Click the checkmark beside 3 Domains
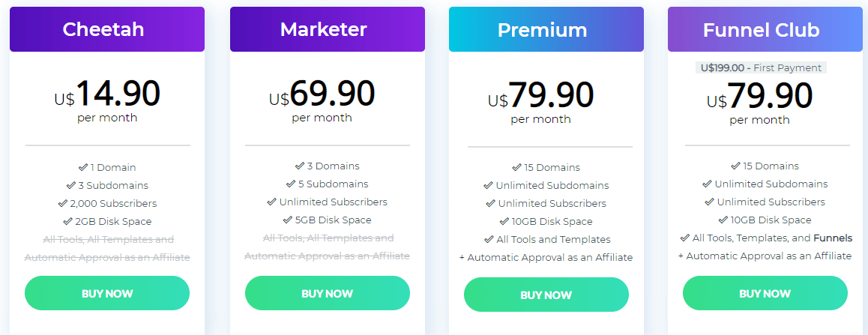The height and width of the screenshot is (335, 868). (300, 166)
